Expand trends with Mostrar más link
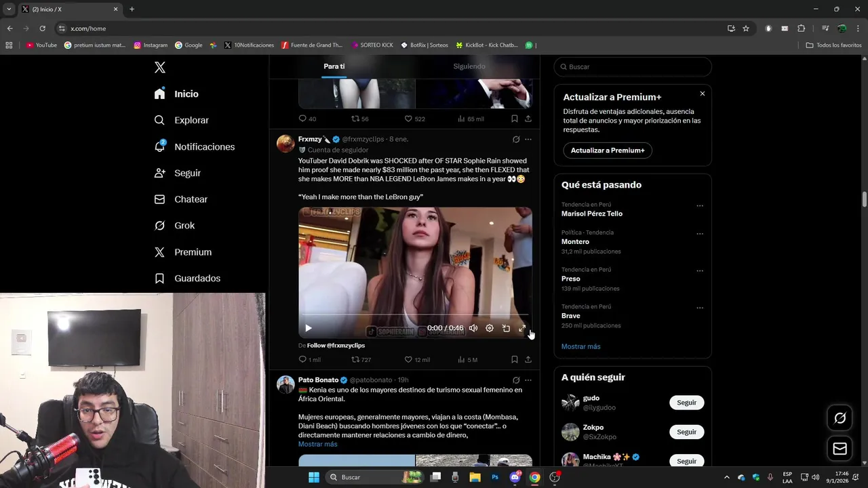 pos(580,346)
